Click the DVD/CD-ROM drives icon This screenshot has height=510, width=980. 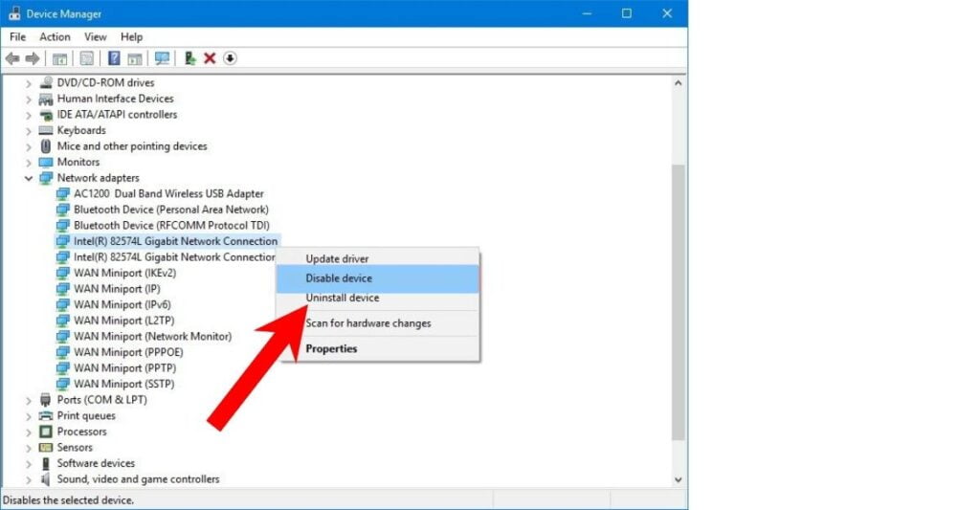[46, 82]
